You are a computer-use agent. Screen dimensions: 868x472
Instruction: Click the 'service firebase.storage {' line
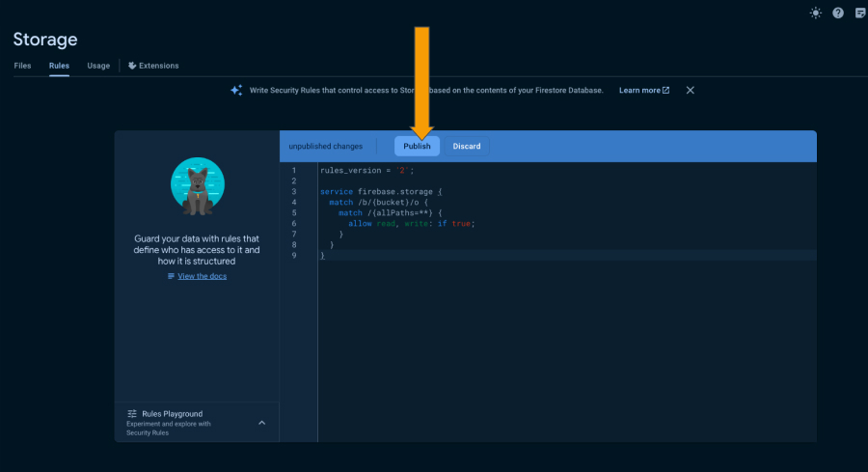381,192
